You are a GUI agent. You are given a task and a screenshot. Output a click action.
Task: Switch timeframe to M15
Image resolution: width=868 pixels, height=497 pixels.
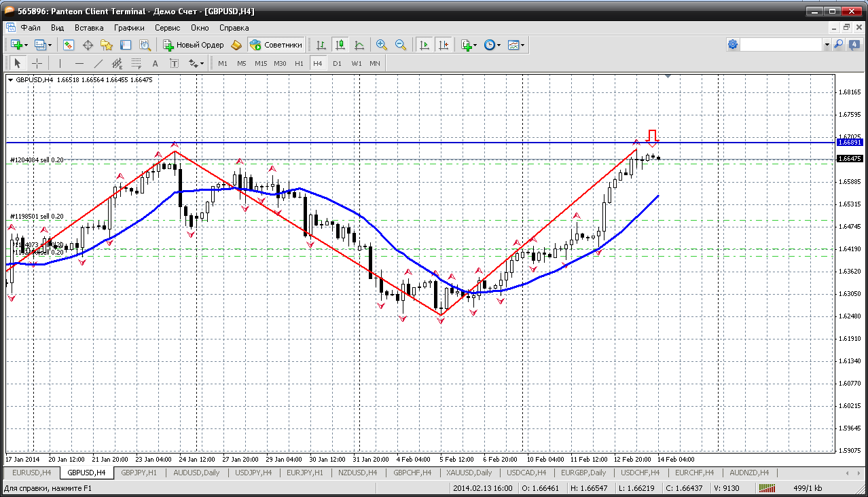261,63
